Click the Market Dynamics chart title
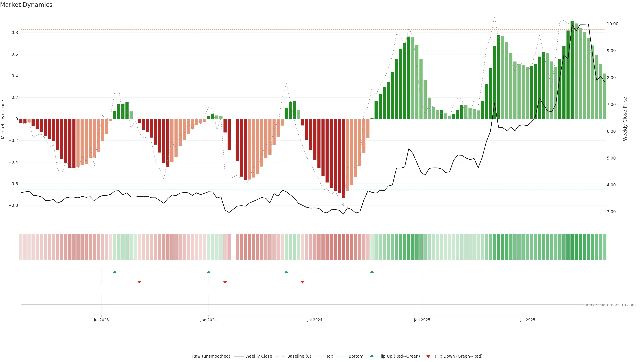 coord(26,5)
